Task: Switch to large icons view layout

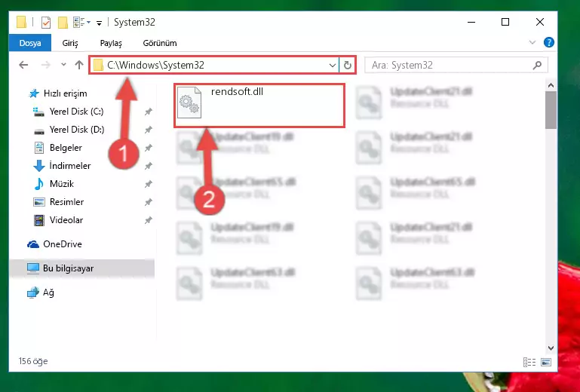Action: [x=546, y=362]
